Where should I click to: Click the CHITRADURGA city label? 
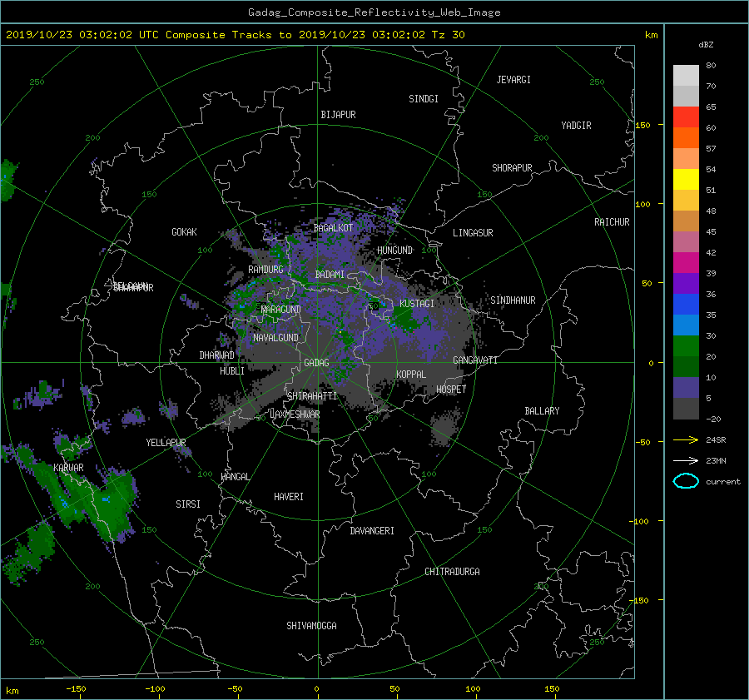click(x=452, y=572)
